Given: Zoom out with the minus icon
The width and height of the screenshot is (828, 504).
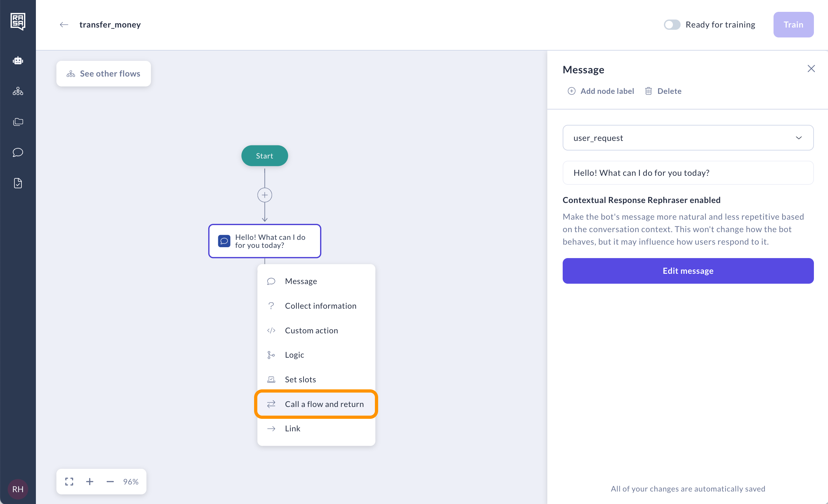Looking at the screenshot, I should pyautogui.click(x=110, y=482).
